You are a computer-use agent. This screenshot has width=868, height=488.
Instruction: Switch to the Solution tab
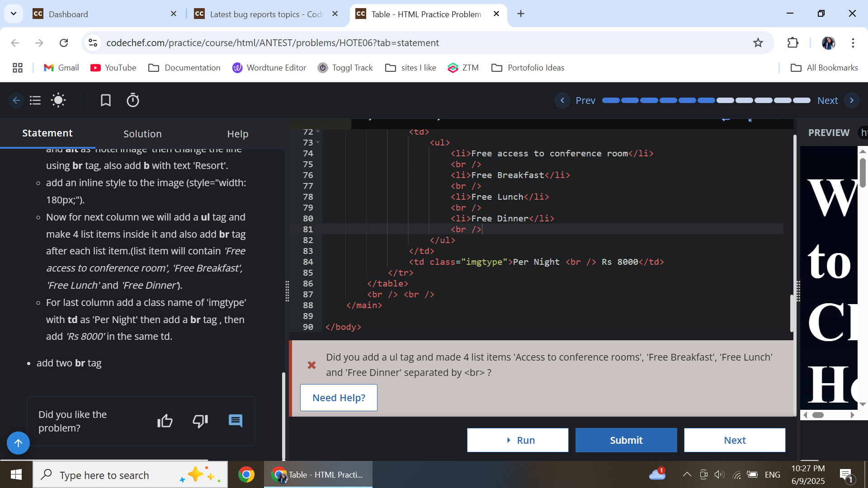pyautogui.click(x=142, y=134)
